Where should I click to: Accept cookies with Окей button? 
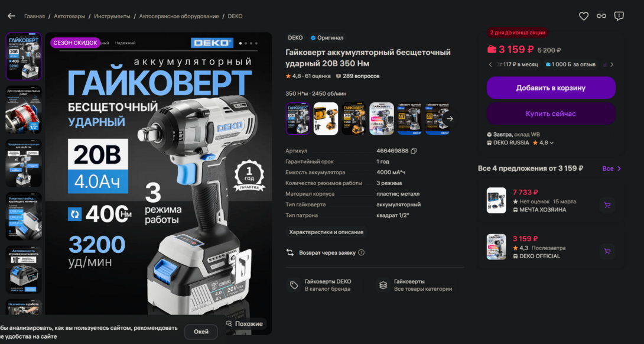click(x=201, y=332)
